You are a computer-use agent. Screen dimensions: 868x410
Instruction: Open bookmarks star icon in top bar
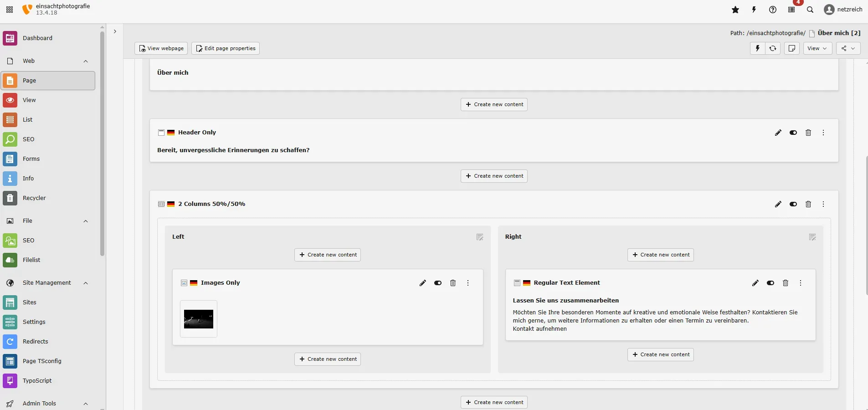[735, 10]
